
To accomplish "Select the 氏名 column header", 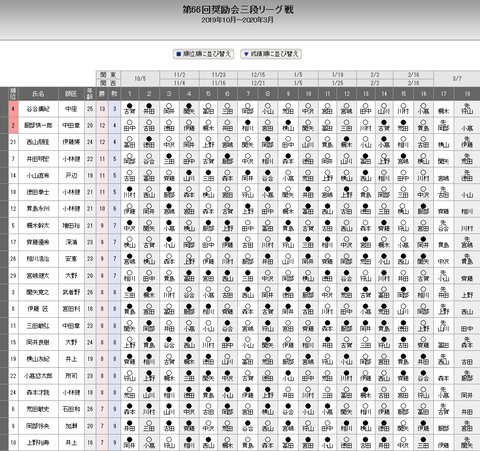I will point(38,94).
